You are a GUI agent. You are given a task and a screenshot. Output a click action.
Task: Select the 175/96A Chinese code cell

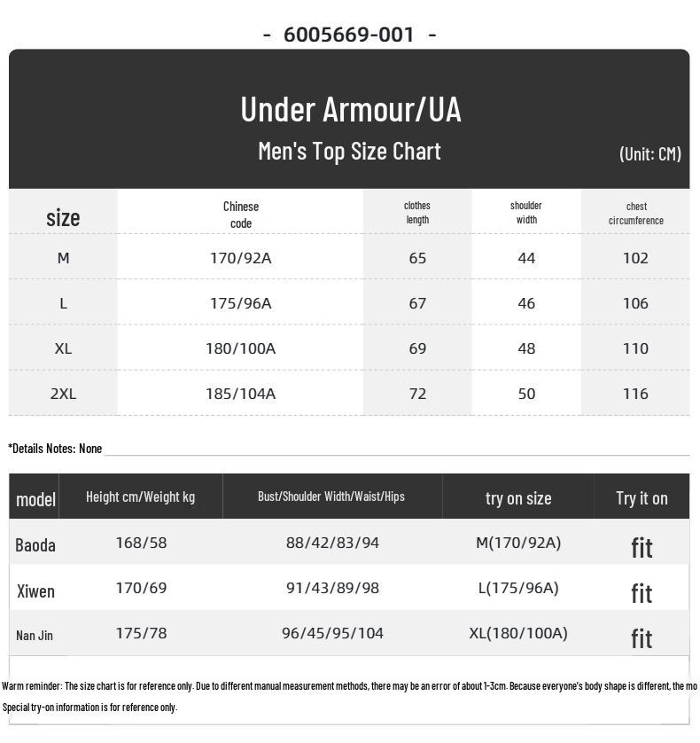[x=241, y=303]
